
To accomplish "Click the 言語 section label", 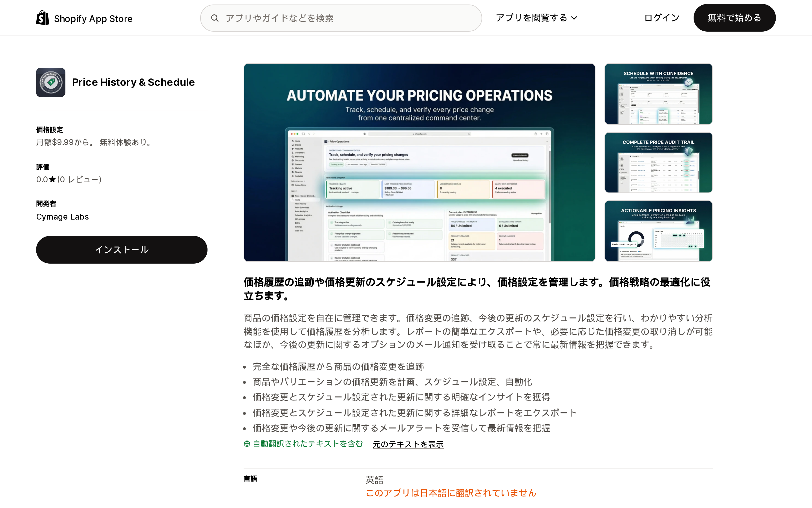I will (250, 479).
